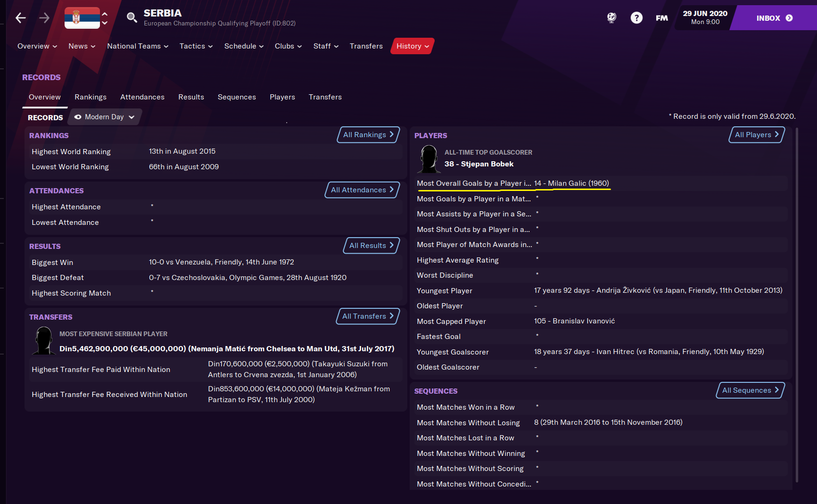Screen dimensions: 817x504
Task: Click the Nemanja Matić transfer record
Action: [227, 349]
